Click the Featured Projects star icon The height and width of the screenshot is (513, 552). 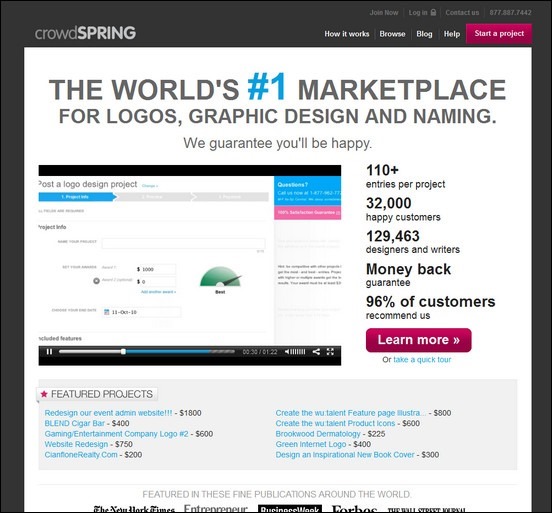[x=44, y=394]
